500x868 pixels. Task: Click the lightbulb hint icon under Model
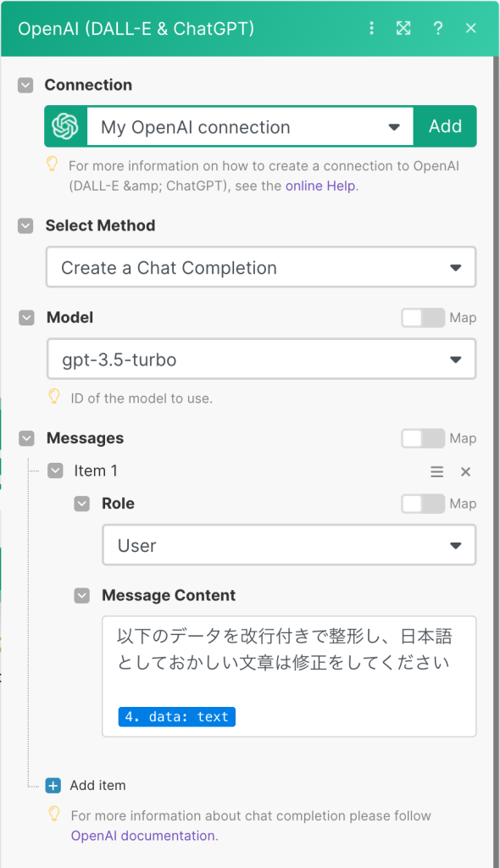[x=54, y=397]
